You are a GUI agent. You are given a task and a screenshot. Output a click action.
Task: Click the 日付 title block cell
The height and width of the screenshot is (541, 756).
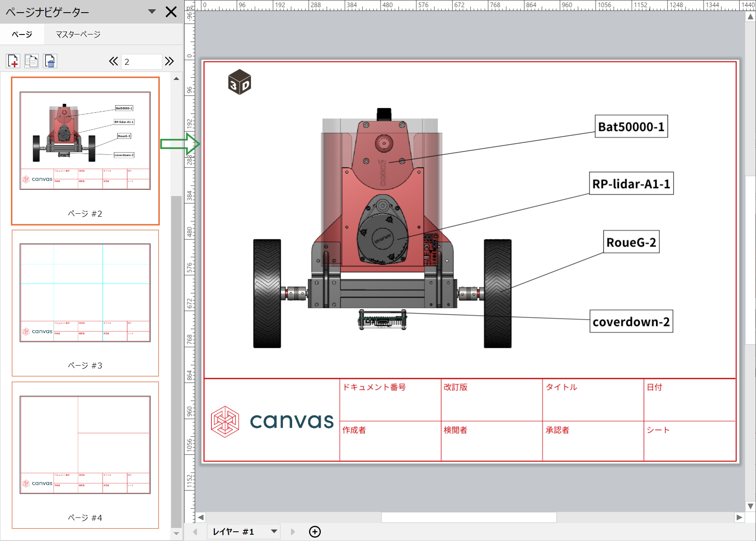pos(690,400)
